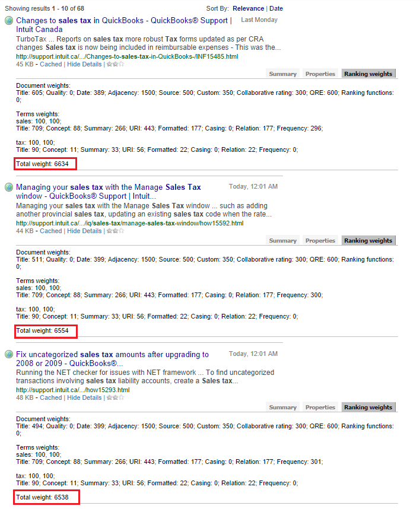Rate the third result using the stars
Image resolution: width=420 pixels, height=509 pixels.
(x=115, y=397)
